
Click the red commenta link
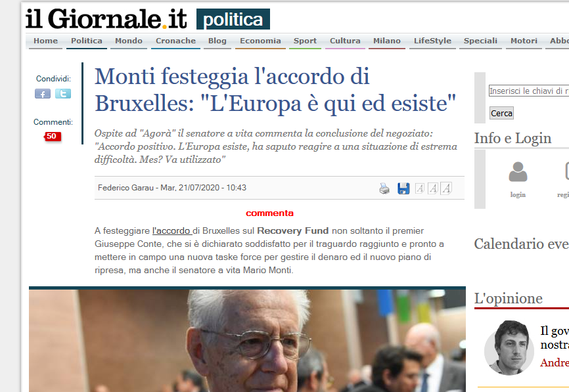coord(269,213)
